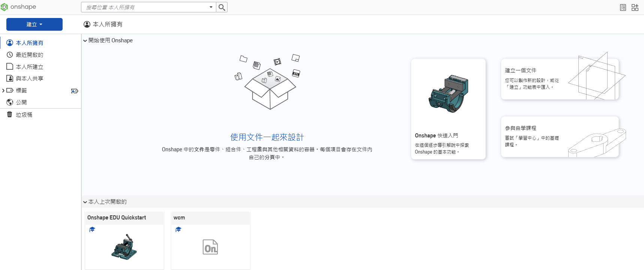Click the add label icon beside 標籤
Image resolution: width=644 pixels, height=270 pixels.
pos(75,91)
